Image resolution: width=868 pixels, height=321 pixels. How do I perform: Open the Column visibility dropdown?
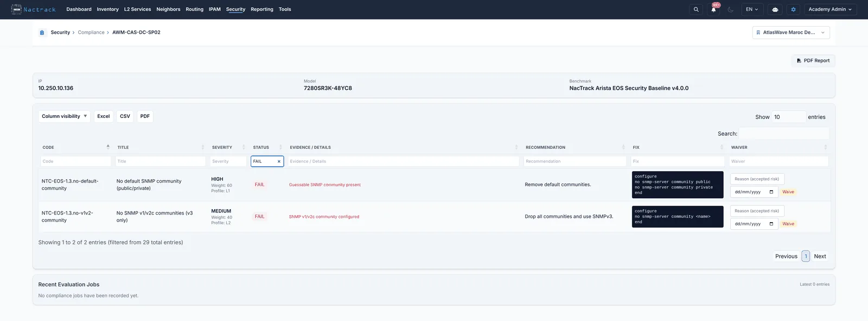64,116
